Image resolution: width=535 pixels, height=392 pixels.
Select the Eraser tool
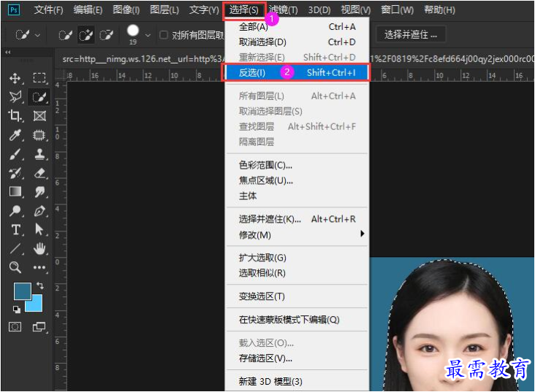click(x=39, y=173)
